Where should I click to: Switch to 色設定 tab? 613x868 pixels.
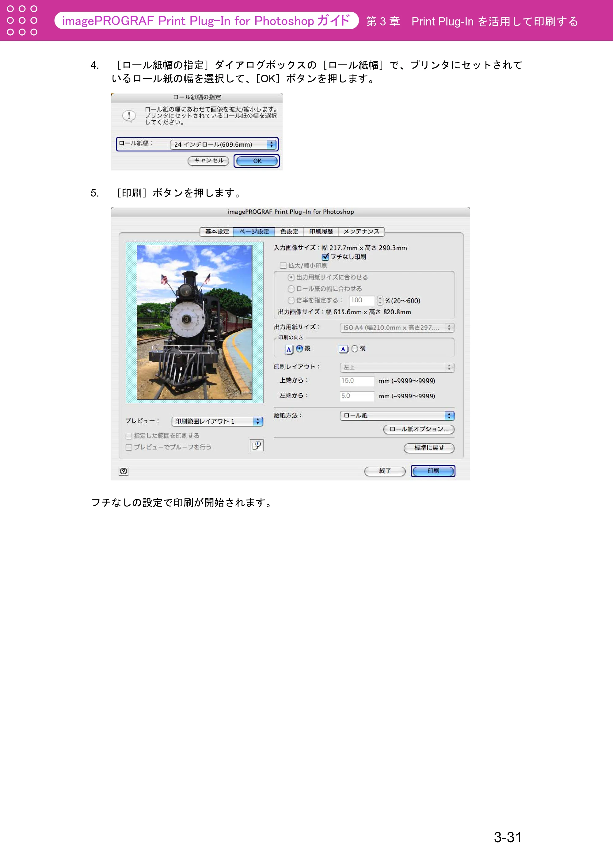(x=289, y=231)
